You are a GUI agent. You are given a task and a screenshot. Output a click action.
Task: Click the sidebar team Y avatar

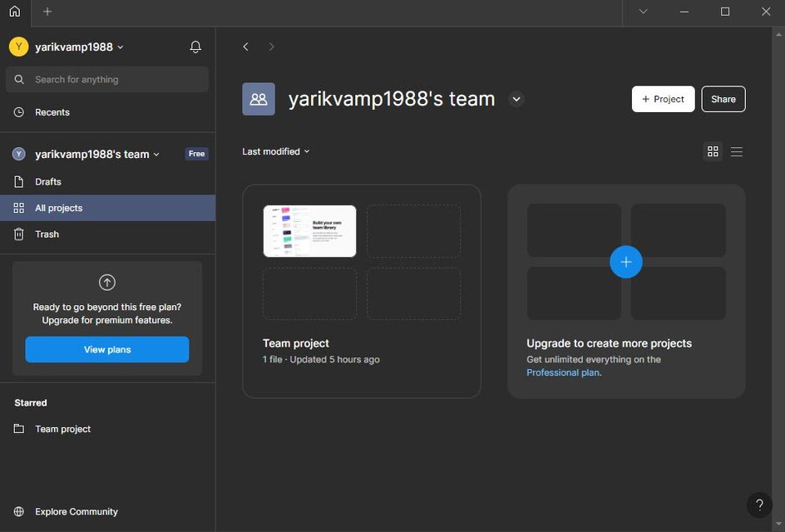point(18,154)
